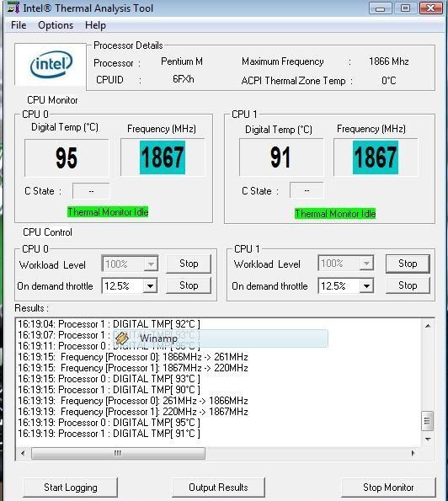The width and height of the screenshot is (448, 501).
Task: Minimize the Thermal Analysis Tool window
Action: point(381,8)
